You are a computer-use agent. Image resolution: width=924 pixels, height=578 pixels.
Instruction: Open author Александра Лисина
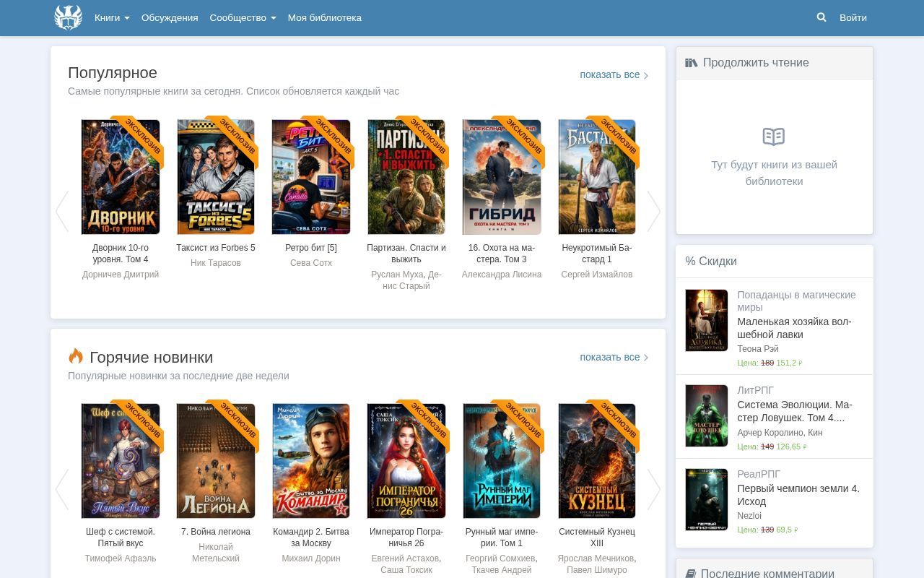(502, 275)
